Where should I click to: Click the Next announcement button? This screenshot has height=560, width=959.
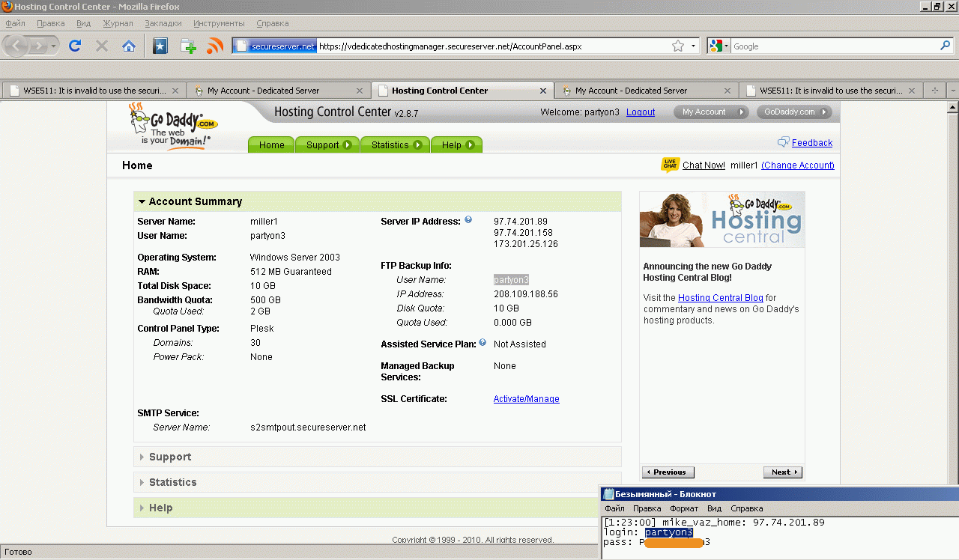click(x=783, y=472)
